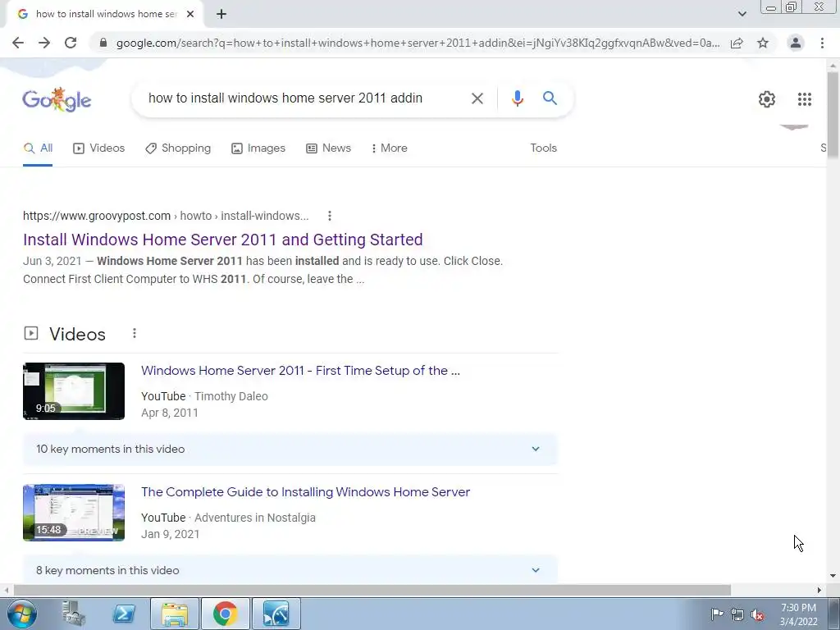
Task: Click the scroll down arrow
Action: 833,577
